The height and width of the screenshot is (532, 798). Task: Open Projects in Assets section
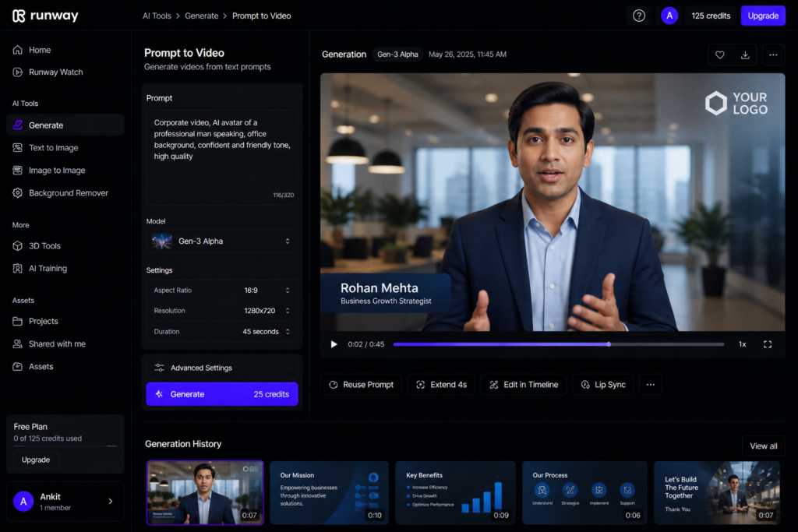[x=65, y=322]
